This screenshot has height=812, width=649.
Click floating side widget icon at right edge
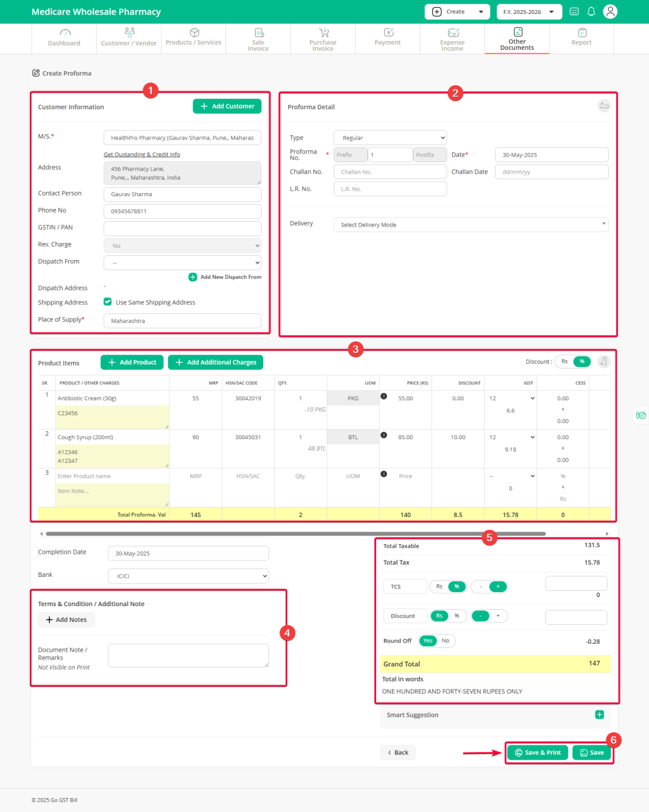[640, 415]
